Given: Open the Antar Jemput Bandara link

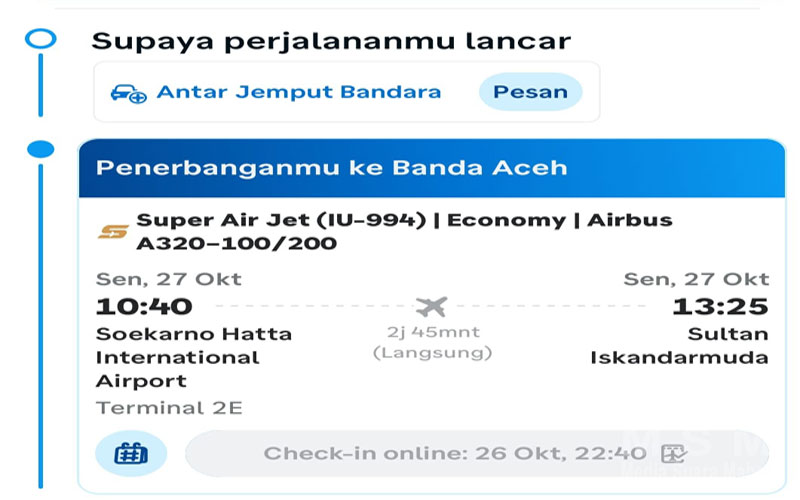Looking at the screenshot, I should click(299, 92).
